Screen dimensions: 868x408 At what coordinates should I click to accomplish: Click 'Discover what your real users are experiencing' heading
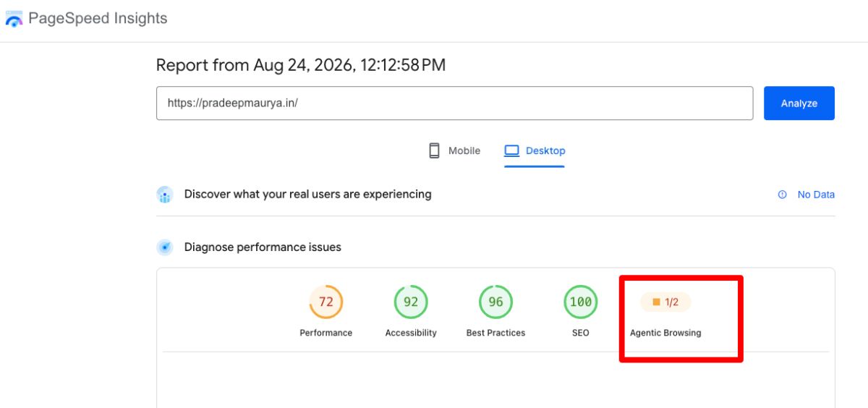(x=307, y=195)
